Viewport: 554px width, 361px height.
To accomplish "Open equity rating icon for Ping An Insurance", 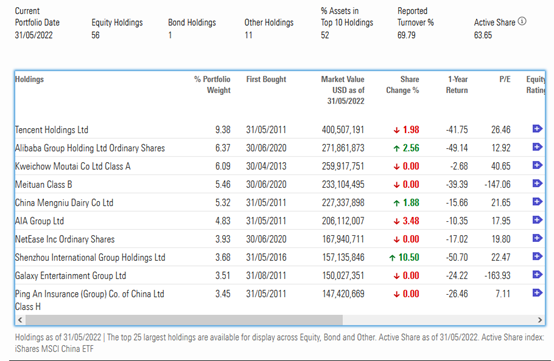I will (x=537, y=293).
